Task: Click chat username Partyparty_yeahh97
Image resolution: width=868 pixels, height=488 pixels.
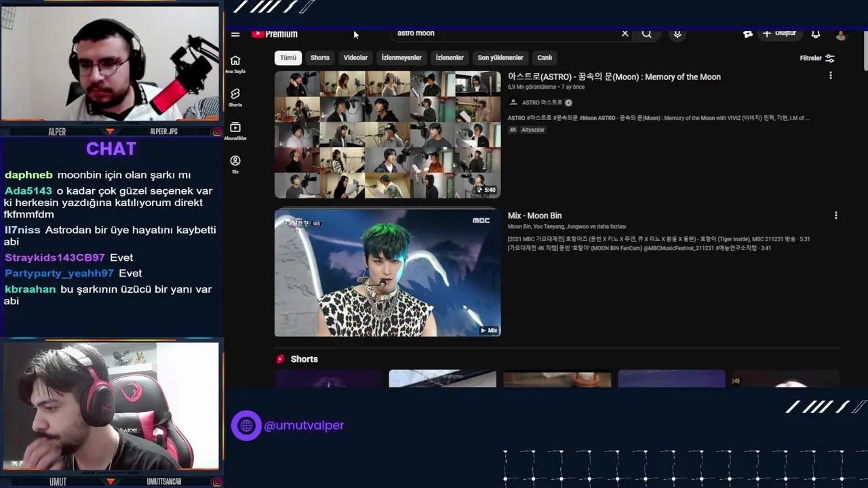Action: point(59,273)
